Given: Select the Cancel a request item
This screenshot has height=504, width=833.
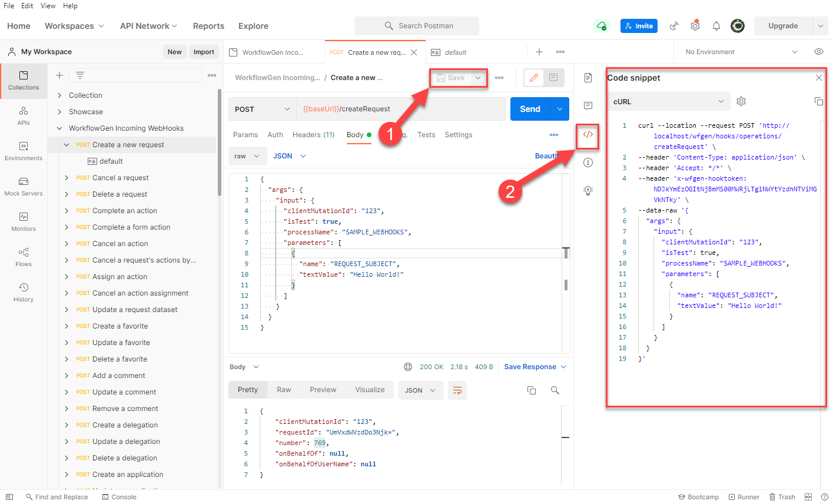Looking at the screenshot, I should (120, 178).
